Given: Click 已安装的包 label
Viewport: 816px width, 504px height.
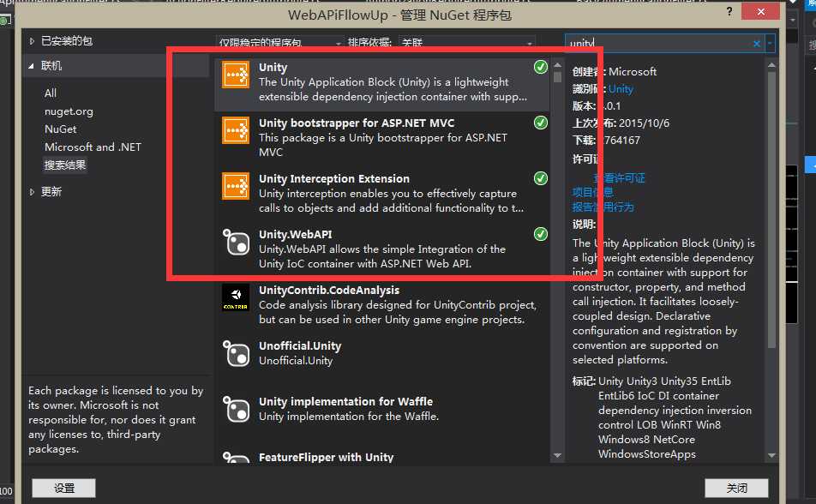Looking at the screenshot, I should 67,41.
